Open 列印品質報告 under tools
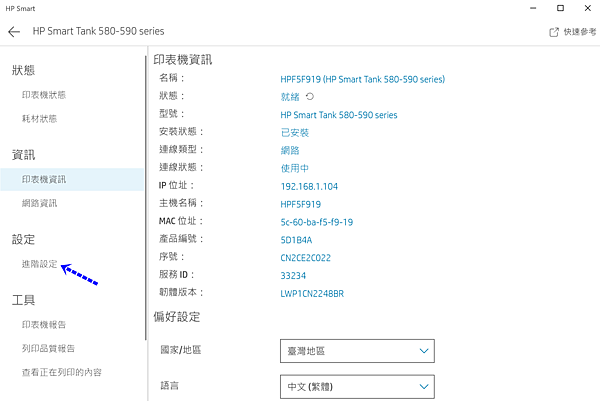The width and height of the screenshot is (600, 401). click(x=48, y=348)
